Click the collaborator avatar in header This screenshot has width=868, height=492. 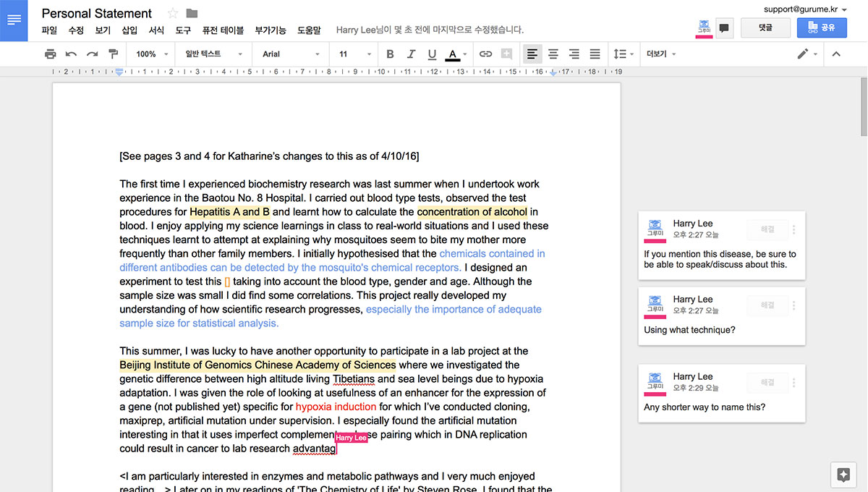(x=704, y=27)
